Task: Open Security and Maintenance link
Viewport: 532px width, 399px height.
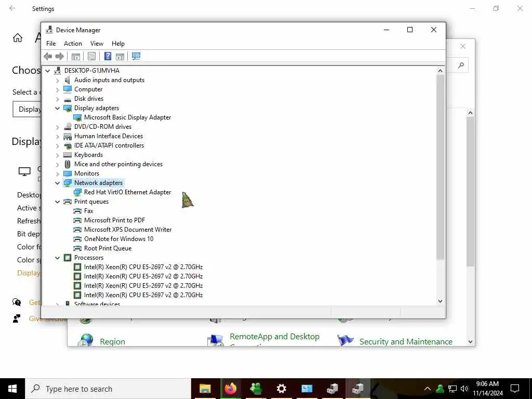Action: pyautogui.click(x=406, y=342)
